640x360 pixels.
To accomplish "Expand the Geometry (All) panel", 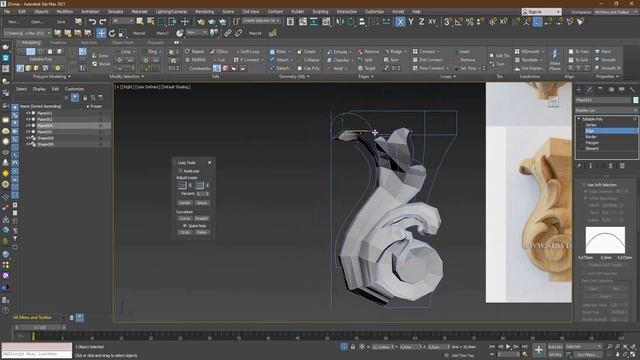I will point(294,77).
